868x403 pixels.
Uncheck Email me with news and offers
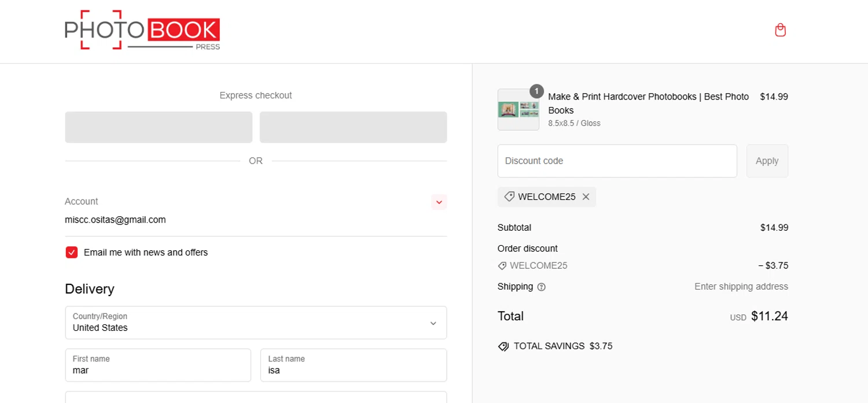[x=72, y=252]
